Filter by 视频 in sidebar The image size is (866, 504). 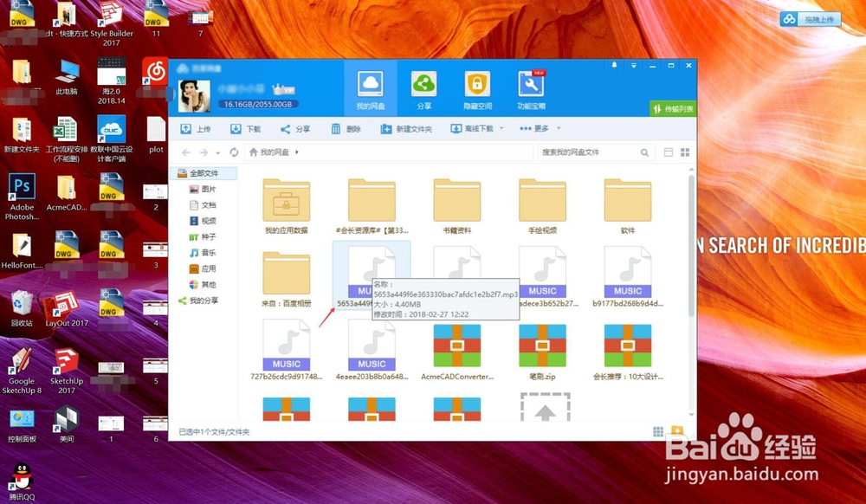(203, 222)
